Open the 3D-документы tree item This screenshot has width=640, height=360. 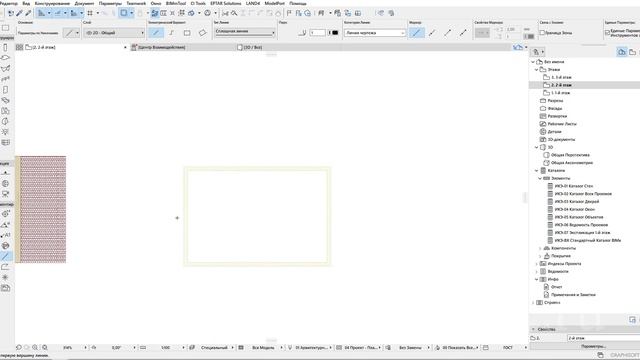point(561,139)
